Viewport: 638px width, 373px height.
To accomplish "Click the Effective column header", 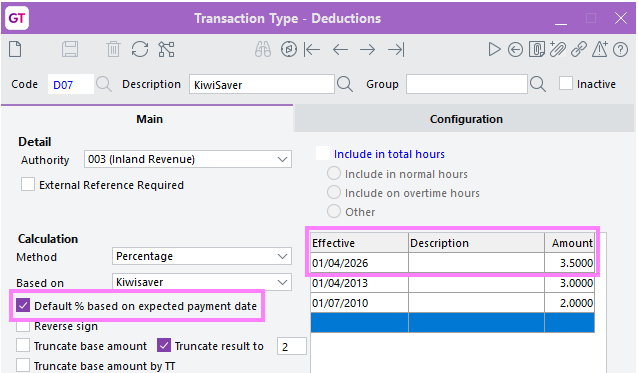I will (359, 243).
